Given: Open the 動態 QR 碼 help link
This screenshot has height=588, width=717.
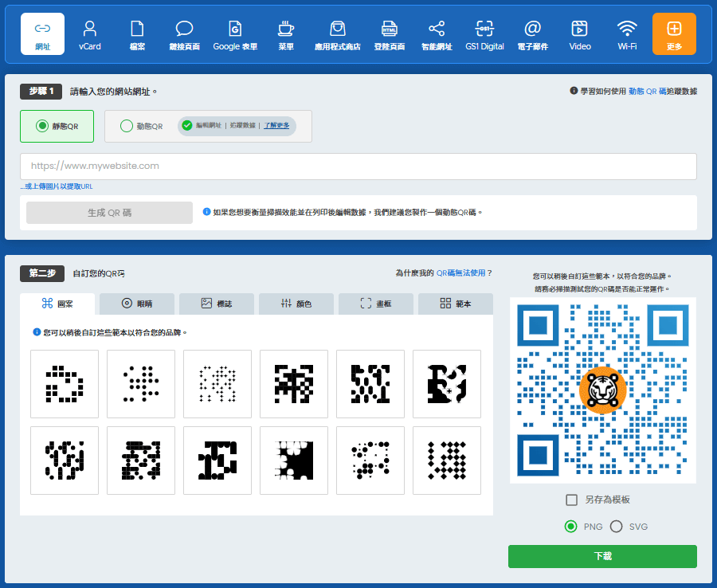Looking at the screenshot, I should [x=647, y=92].
